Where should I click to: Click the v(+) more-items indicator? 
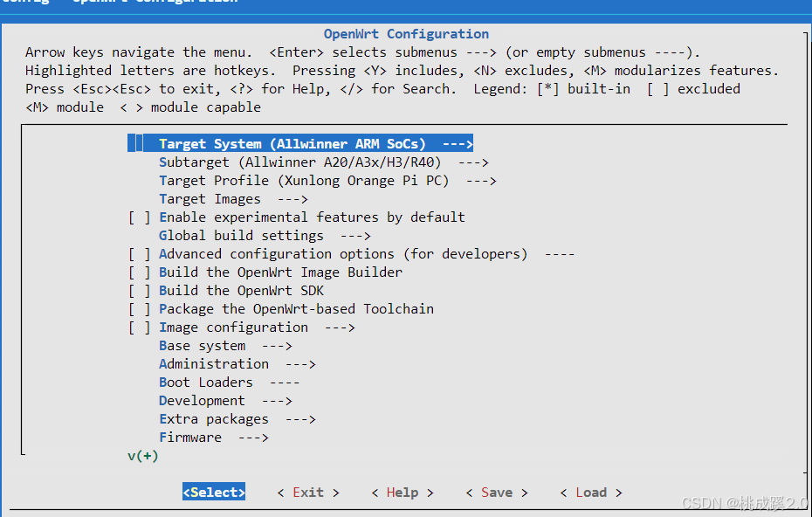[143, 456]
